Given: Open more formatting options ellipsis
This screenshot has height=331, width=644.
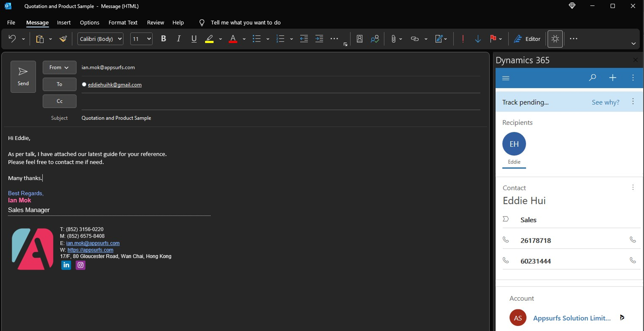Looking at the screenshot, I should [334, 39].
